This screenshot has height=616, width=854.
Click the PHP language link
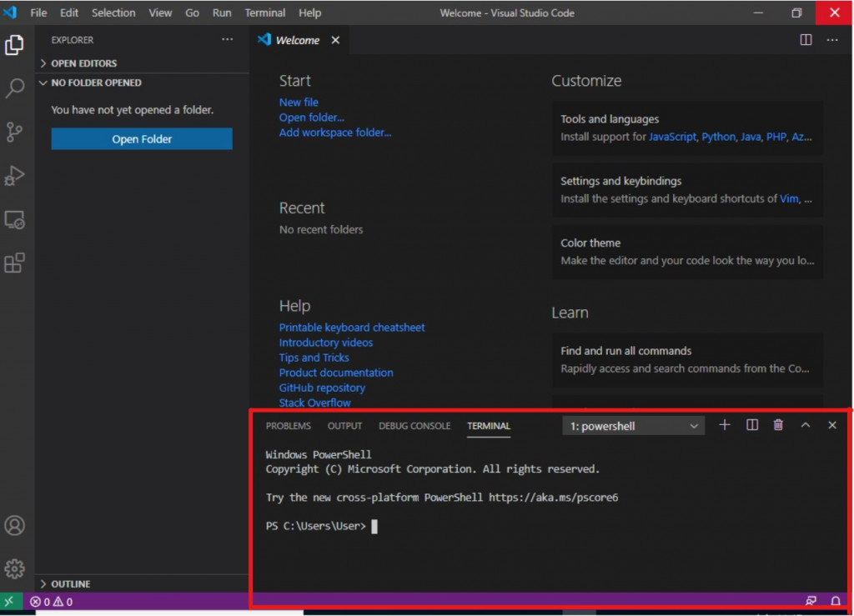[776, 138]
